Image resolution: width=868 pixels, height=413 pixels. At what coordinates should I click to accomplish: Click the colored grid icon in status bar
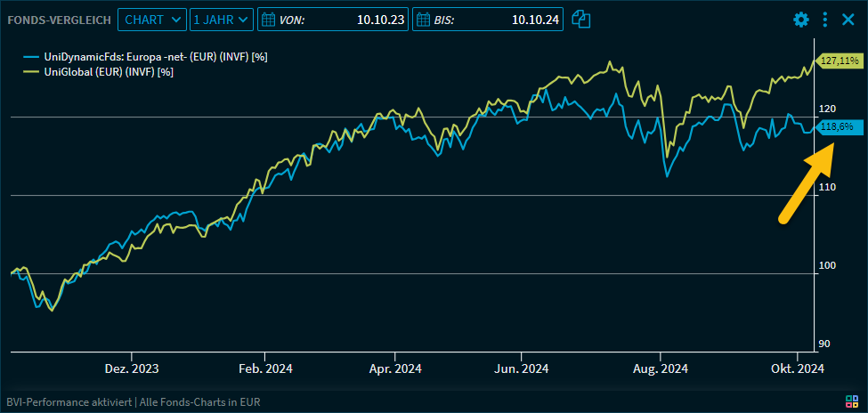pyautogui.click(x=851, y=401)
